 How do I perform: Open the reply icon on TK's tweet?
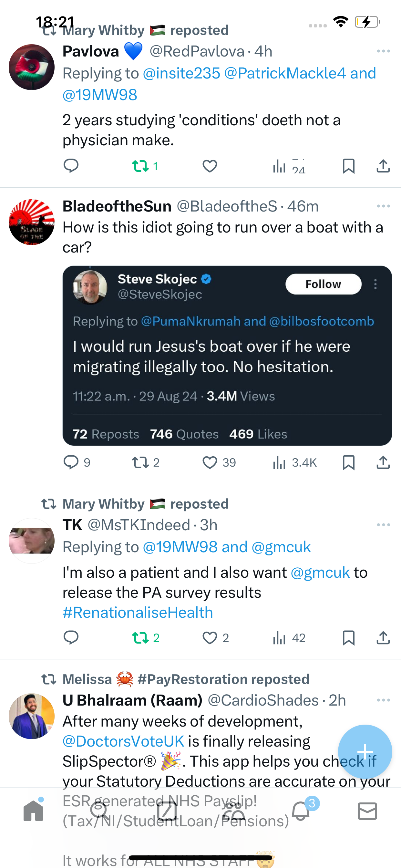[x=71, y=638]
